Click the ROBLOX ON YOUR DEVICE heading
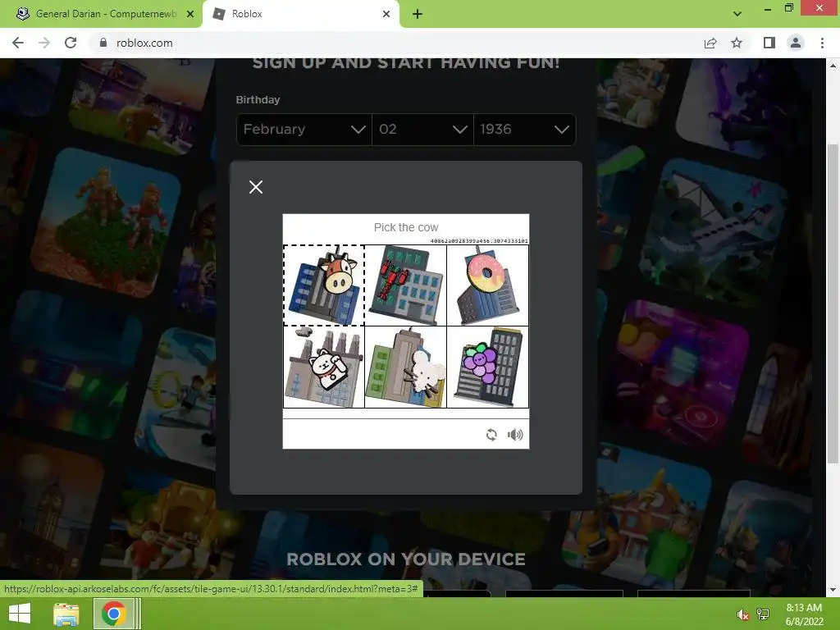The height and width of the screenshot is (630, 840). [406, 559]
